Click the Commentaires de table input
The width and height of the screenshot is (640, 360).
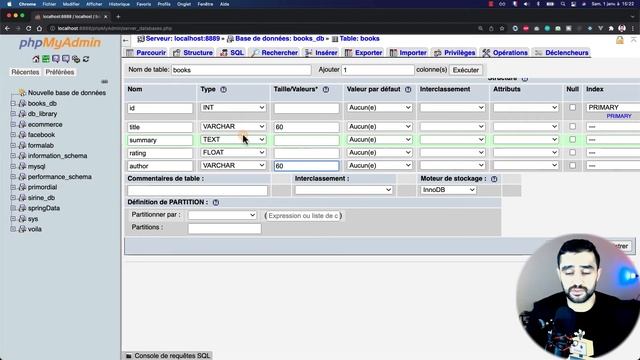tap(198, 190)
